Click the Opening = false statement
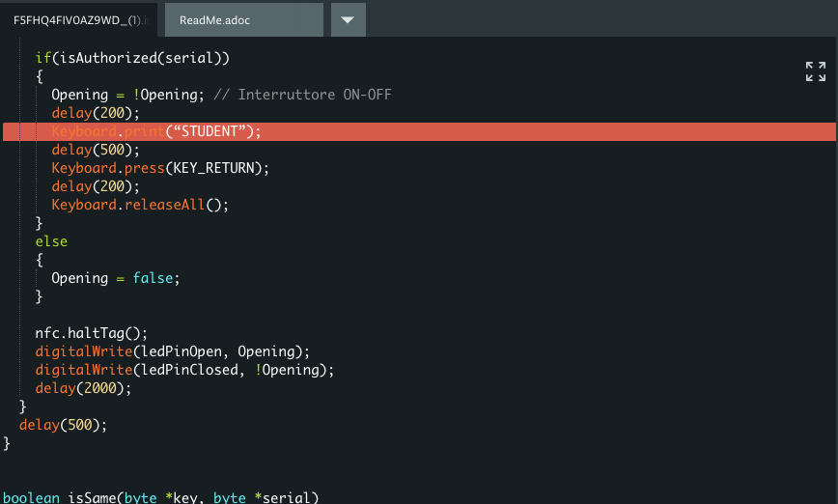Image resolution: width=838 pixels, height=504 pixels. (x=116, y=278)
